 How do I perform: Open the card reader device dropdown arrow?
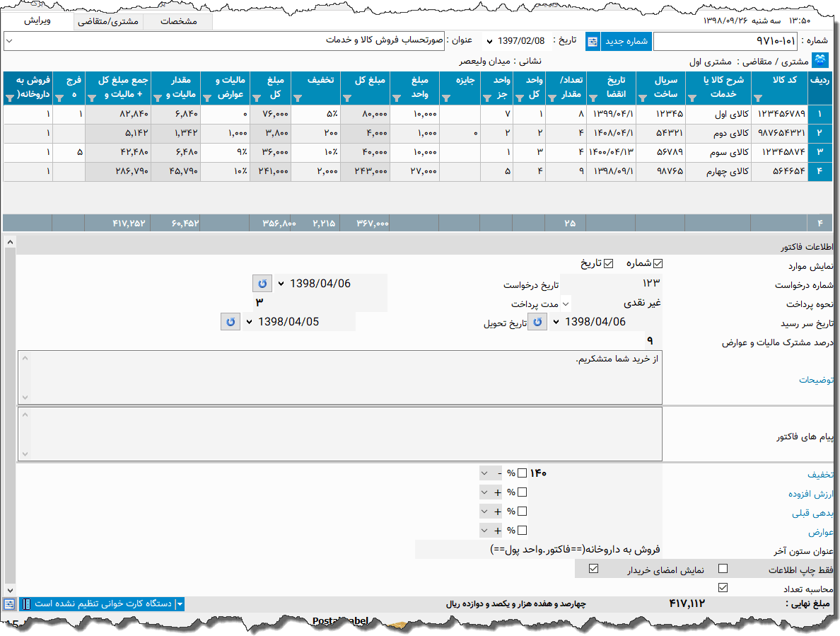[x=180, y=604]
